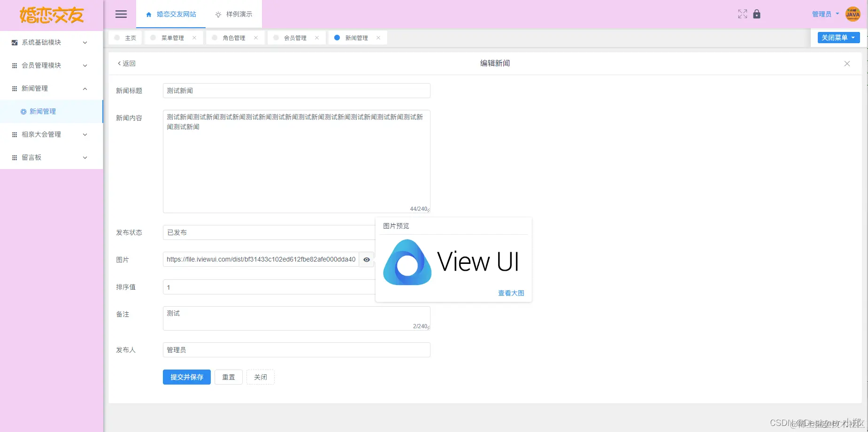
Task: Click the fullscreen icon in top bar
Action: pyautogui.click(x=742, y=14)
